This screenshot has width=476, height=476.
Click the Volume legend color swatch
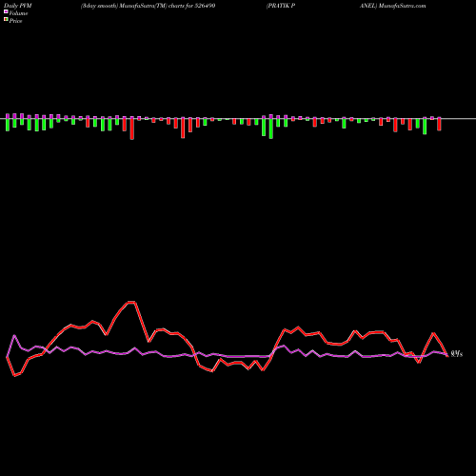[6, 12]
